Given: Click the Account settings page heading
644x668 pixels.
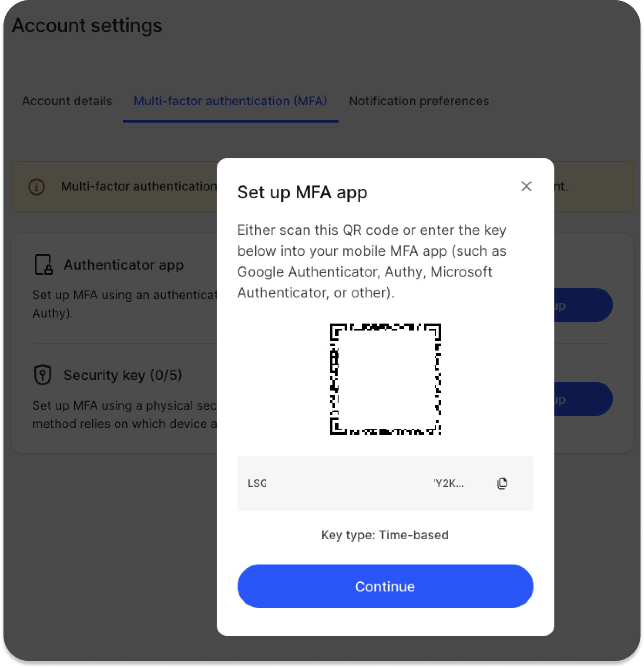Looking at the screenshot, I should click(x=87, y=25).
